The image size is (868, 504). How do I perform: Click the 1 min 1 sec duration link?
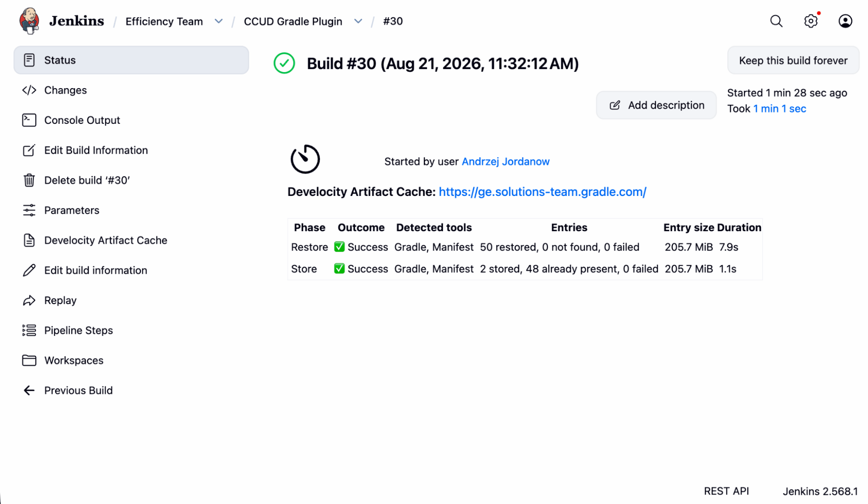779,109
